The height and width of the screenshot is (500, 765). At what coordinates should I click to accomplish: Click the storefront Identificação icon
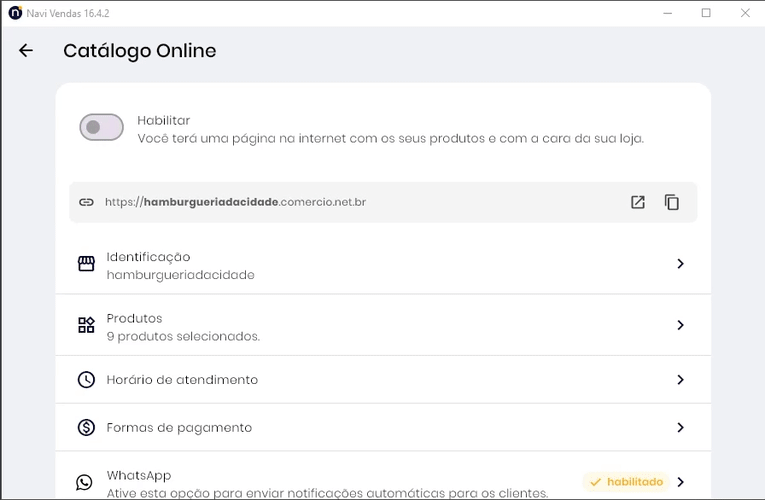(86, 263)
